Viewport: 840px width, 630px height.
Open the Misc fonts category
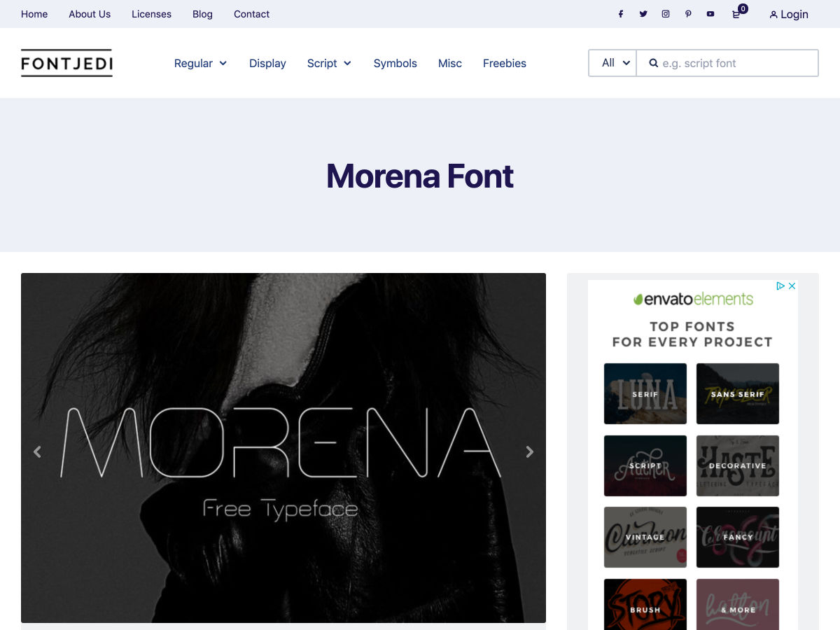pos(450,63)
